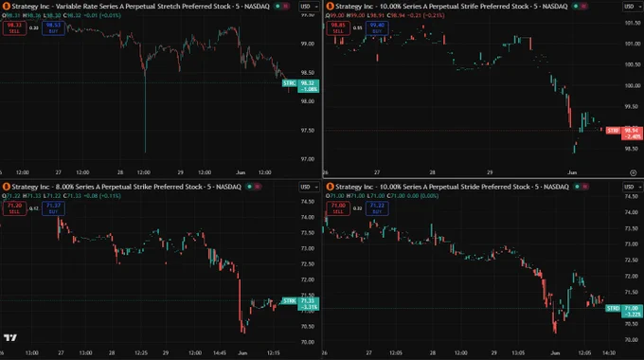Open USD currency dropdown on Stride chart
Viewport: 644px width, 360px height.
coord(633,187)
